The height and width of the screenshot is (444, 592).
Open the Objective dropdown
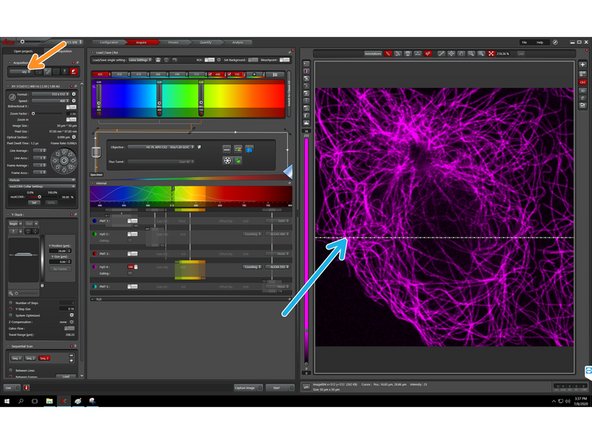(161, 147)
